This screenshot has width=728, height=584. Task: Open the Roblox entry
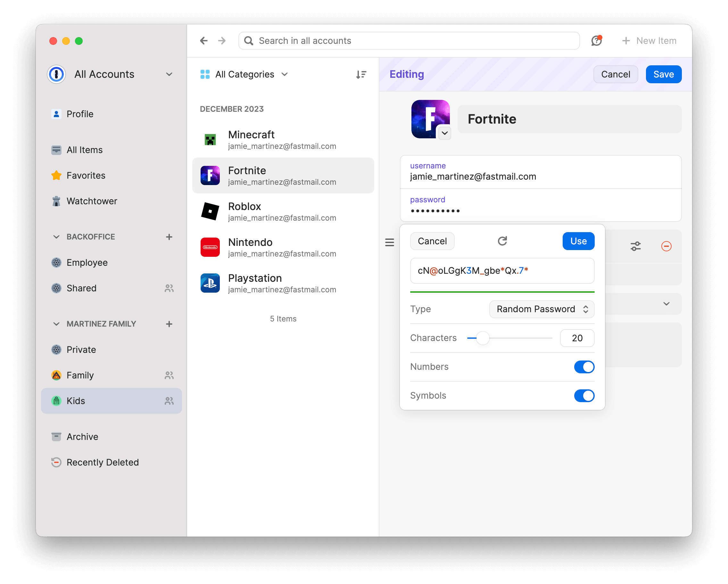[245, 212]
